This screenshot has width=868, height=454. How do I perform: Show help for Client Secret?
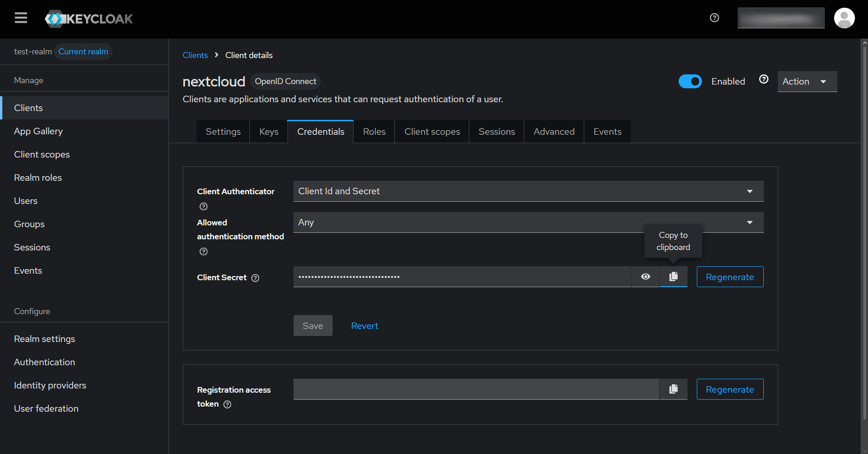(x=255, y=278)
